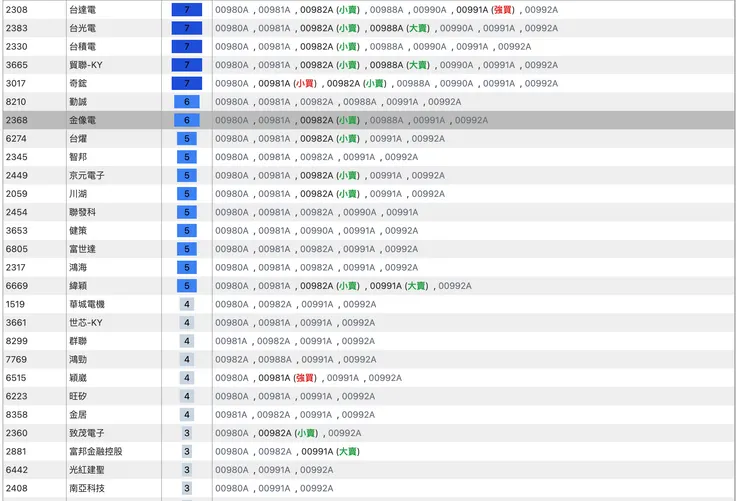
Task: Select stock code 3017
Action: coord(16,84)
